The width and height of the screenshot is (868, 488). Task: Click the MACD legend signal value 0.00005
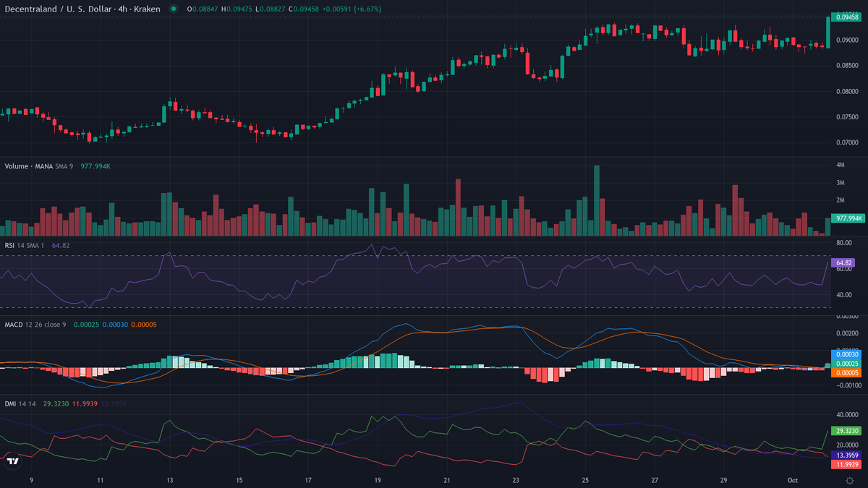click(143, 325)
